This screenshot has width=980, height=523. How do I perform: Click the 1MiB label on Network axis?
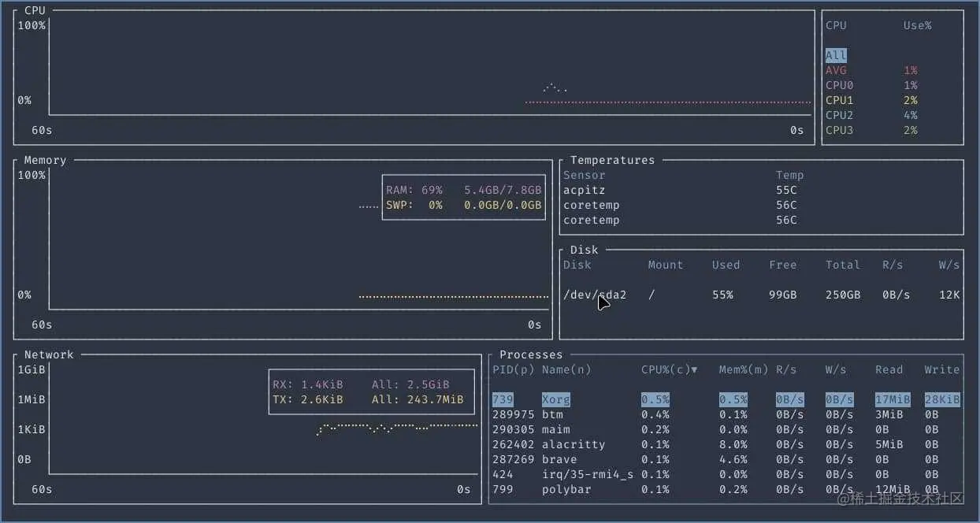click(32, 399)
